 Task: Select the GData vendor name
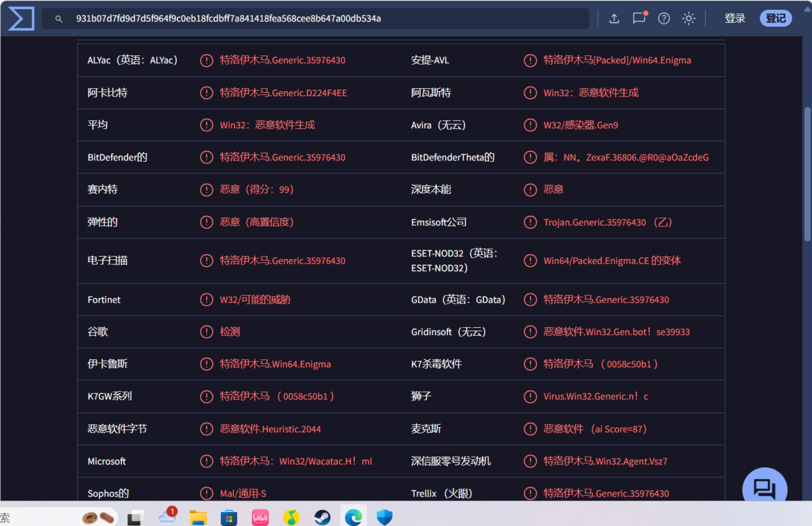pos(458,299)
